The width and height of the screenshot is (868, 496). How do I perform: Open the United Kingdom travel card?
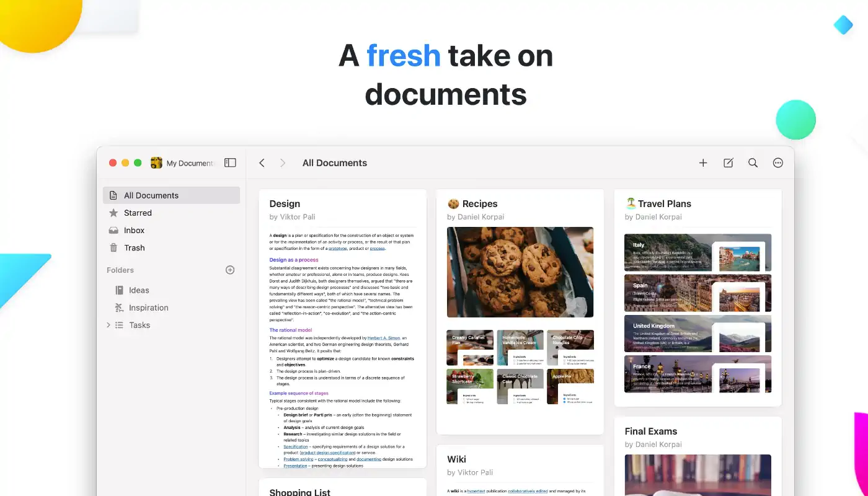tap(698, 334)
